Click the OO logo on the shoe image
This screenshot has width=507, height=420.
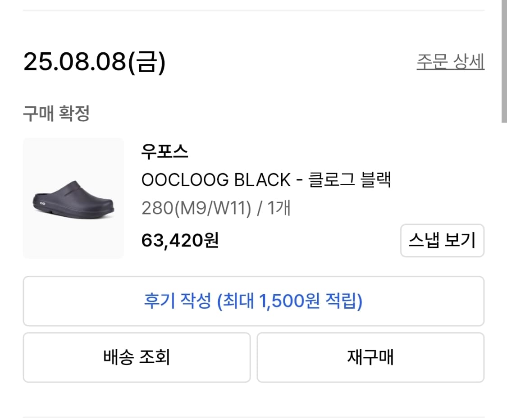43,204
